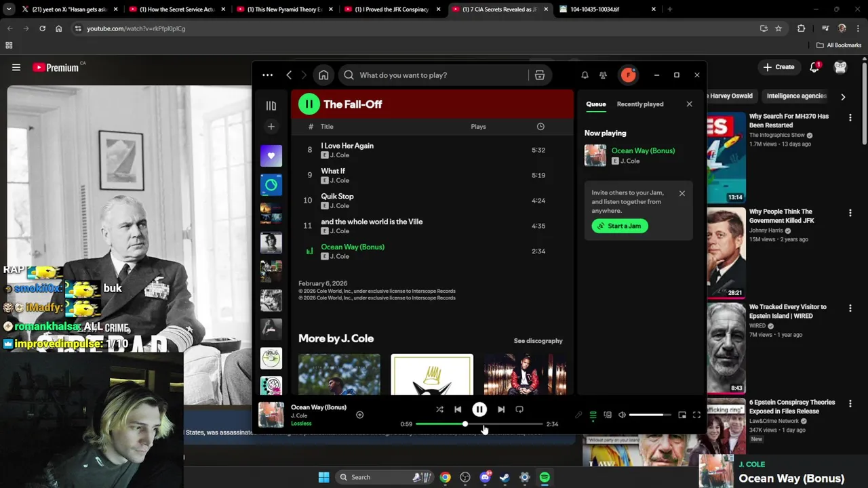
Task: Select the Ocean Way (Bonus) track row
Action: [433, 251]
